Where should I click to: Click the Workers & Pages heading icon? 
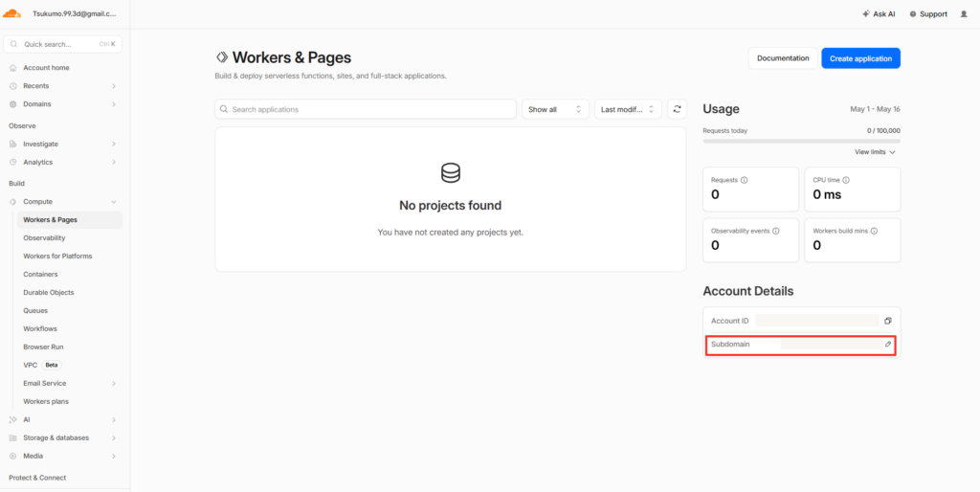(222, 57)
